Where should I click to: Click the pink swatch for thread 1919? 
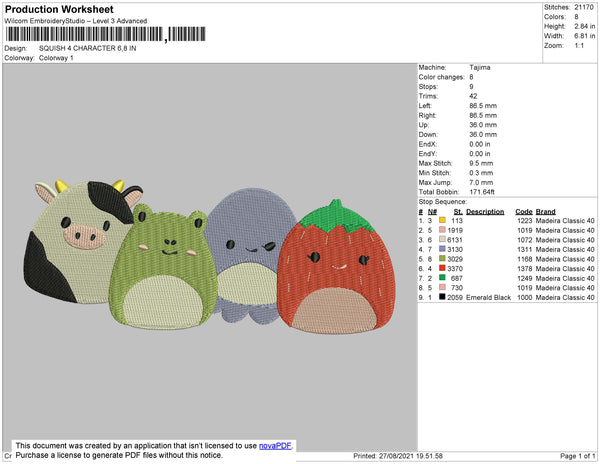pos(442,230)
